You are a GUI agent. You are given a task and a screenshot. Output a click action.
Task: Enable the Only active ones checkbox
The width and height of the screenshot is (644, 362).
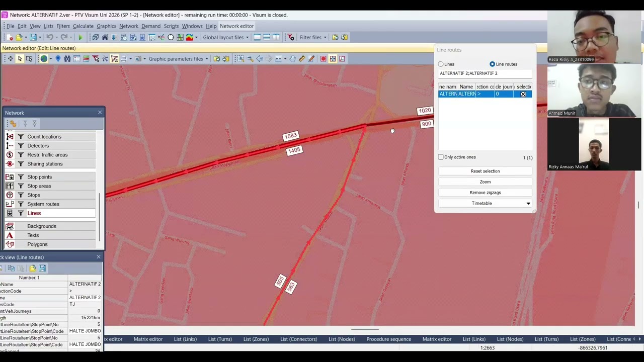[x=441, y=157]
